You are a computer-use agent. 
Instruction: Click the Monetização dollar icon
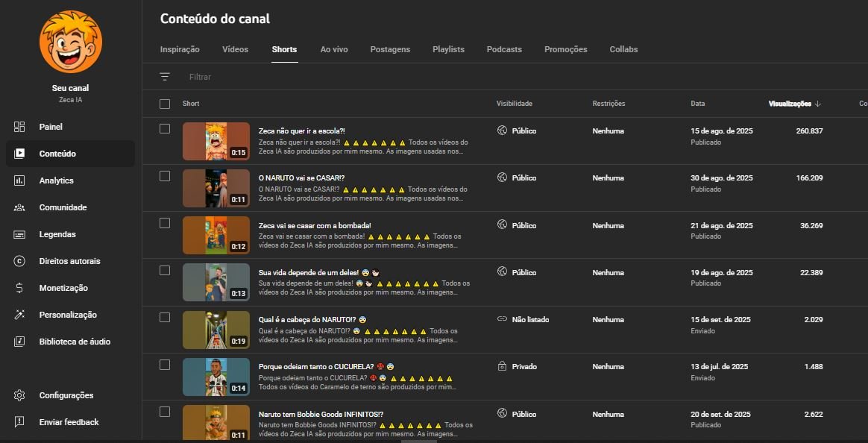click(x=20, y=288)
